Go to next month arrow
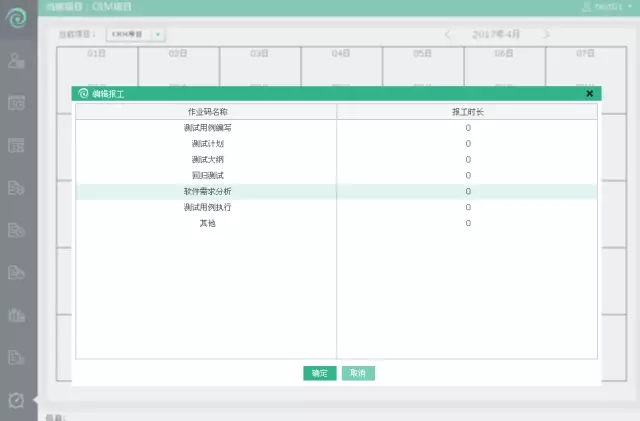Screen dimensions: 640x421 [x=547, y=35]
